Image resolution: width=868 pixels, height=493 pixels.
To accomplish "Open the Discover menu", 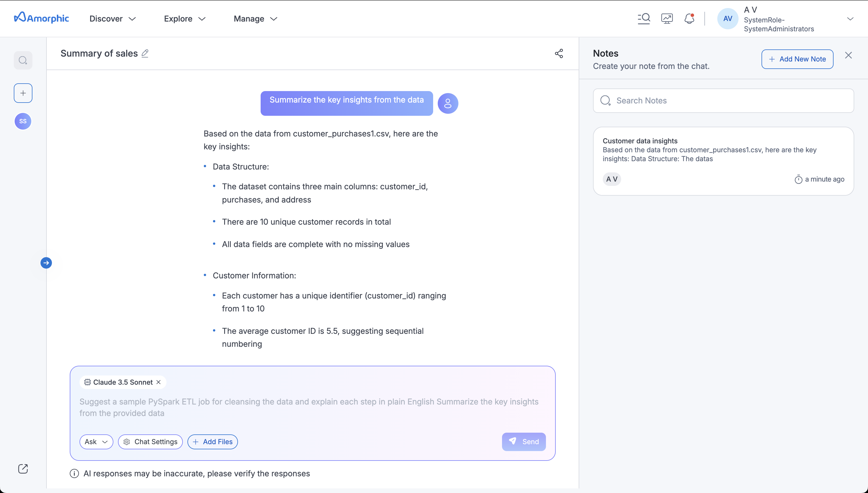I will click(x=112, y=19).
